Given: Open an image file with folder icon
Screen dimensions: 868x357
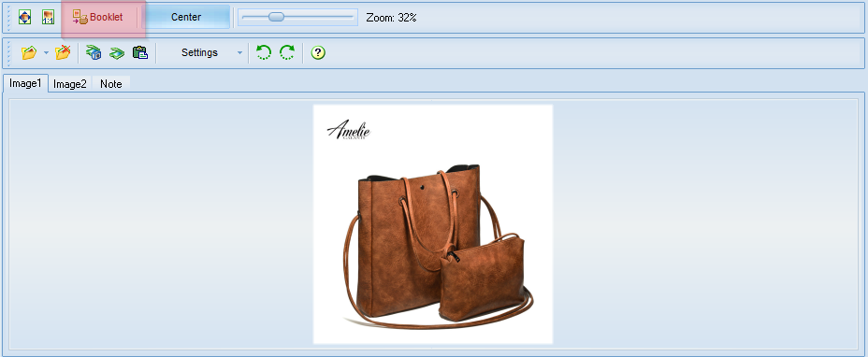Looking at the screenshot, I should [x=29, y=52].
